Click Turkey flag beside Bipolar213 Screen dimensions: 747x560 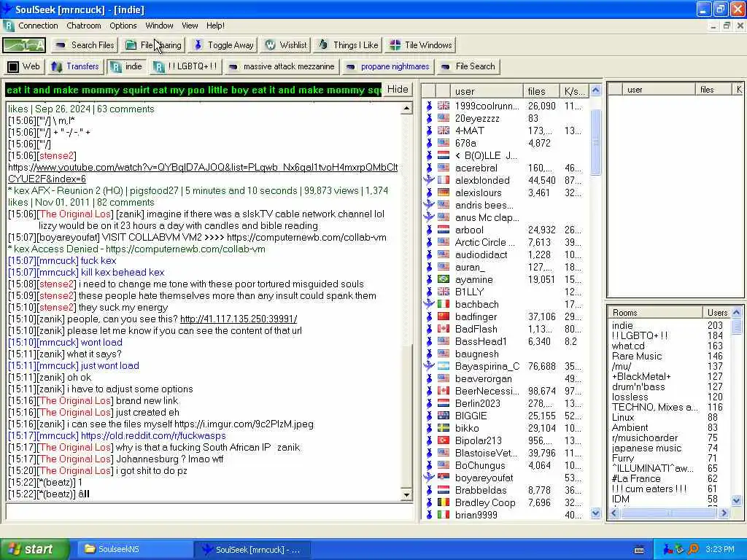444,440
